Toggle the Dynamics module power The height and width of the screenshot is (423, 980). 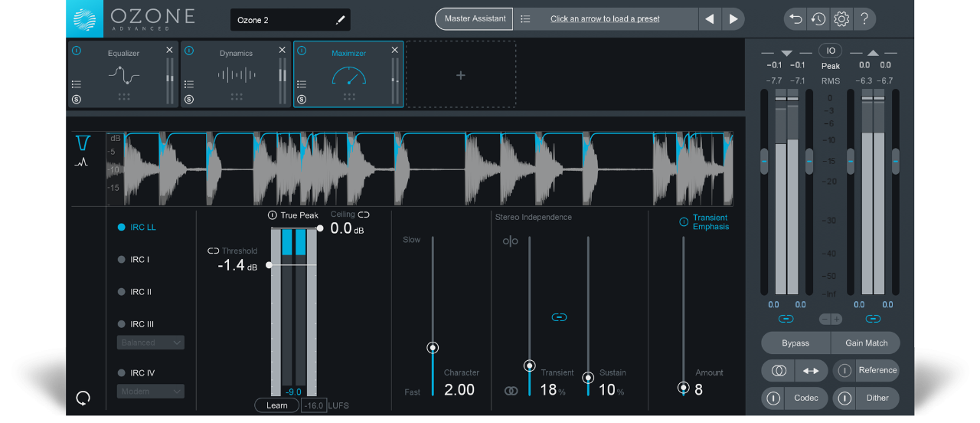tap(189, 51)
